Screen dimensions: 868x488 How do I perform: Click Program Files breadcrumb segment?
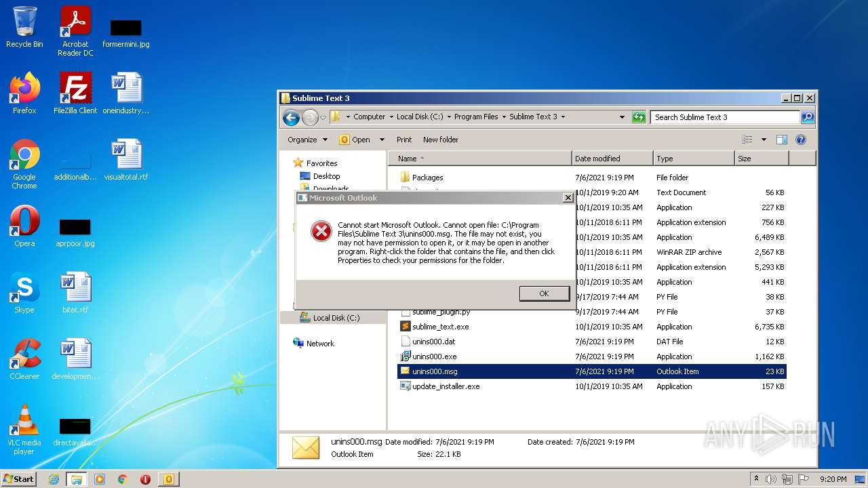(476, 117)
